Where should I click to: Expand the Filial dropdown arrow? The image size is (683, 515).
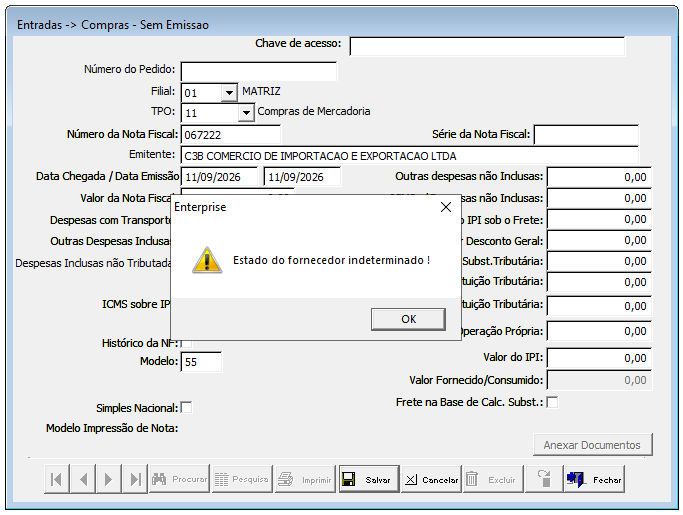click(x=229, y=92)
